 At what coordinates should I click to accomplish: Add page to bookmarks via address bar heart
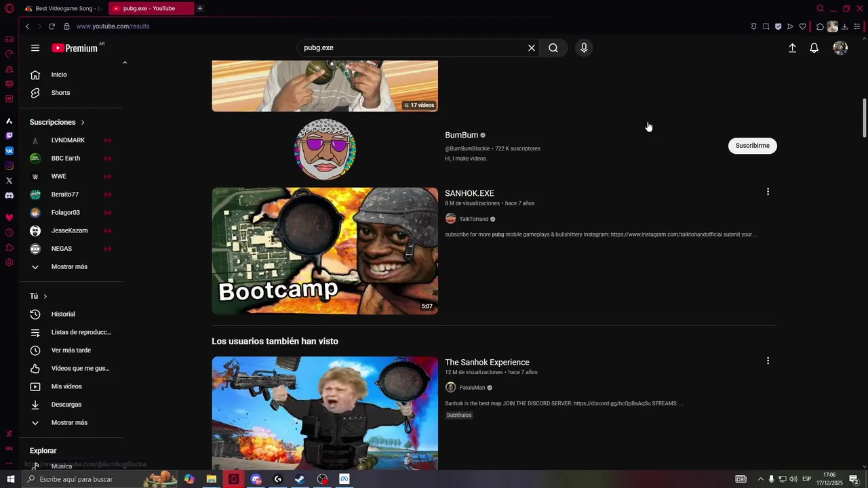[x=802, y=26]
